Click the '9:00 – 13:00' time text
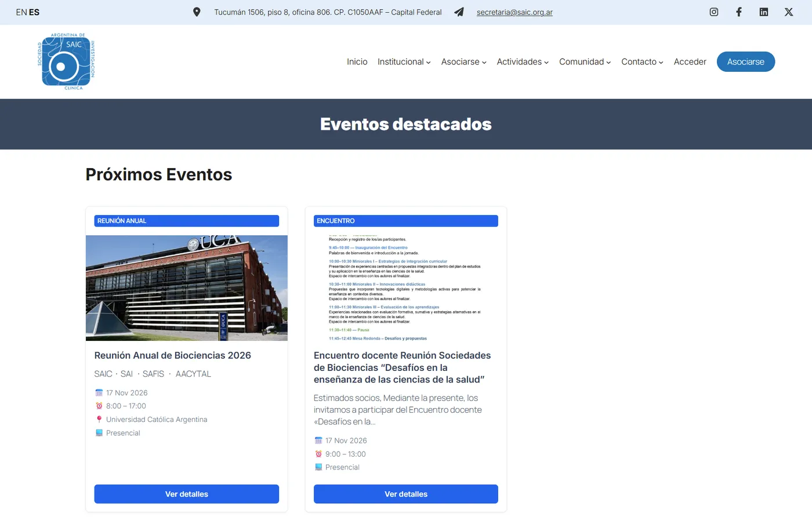This screenshot has width=812, height=528. click(346, 454)
